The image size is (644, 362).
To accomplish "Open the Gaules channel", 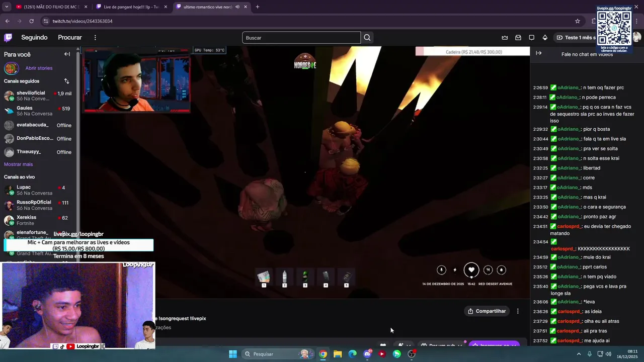I will (38, 111).
